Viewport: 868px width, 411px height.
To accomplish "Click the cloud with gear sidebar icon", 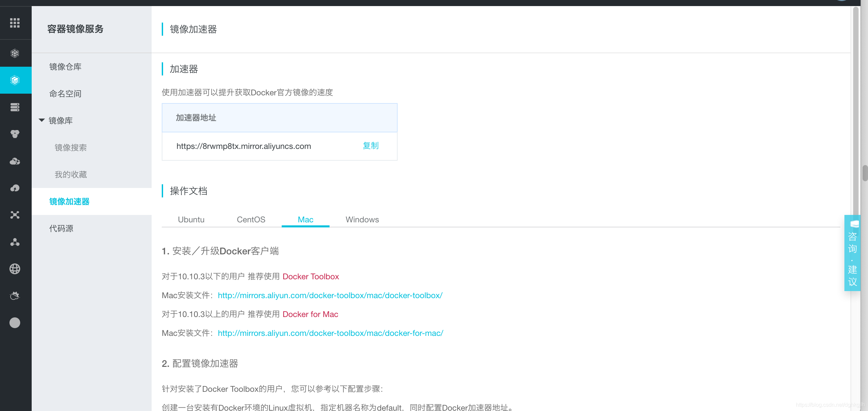I will click(15, 296).
